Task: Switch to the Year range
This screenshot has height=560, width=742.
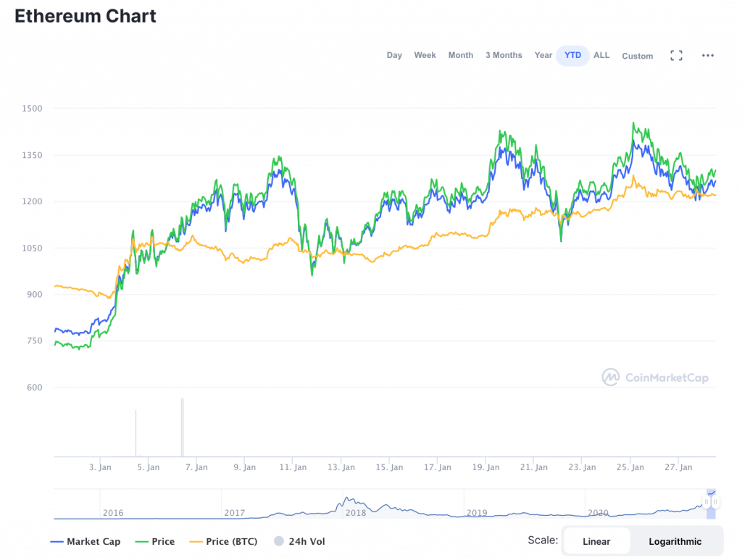Action: 543,55
